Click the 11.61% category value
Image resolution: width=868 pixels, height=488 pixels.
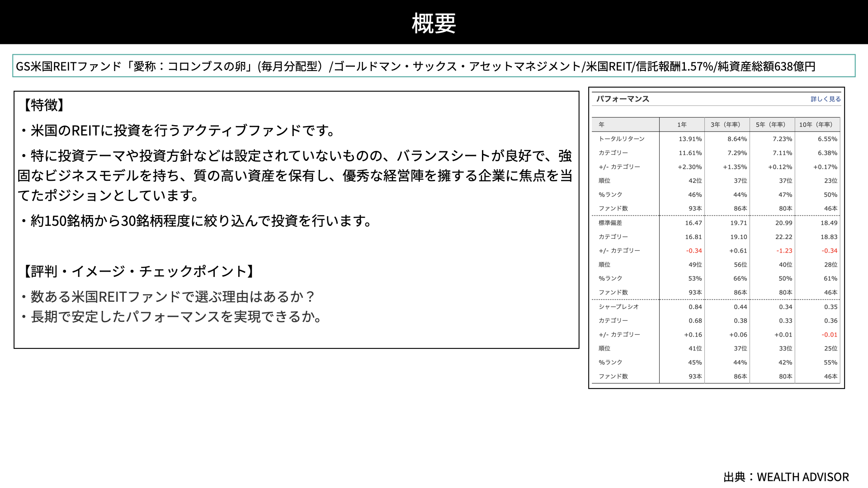pos(690,153)
